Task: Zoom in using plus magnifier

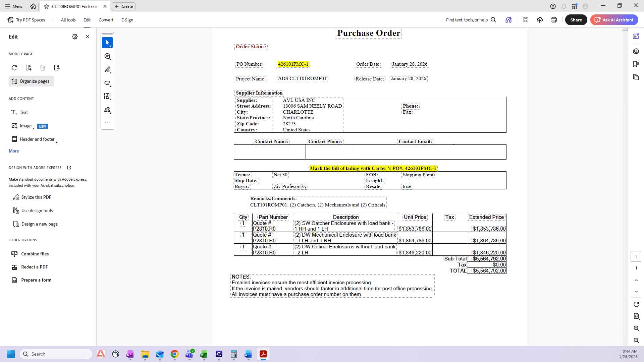Action: [x=636, y=328]
